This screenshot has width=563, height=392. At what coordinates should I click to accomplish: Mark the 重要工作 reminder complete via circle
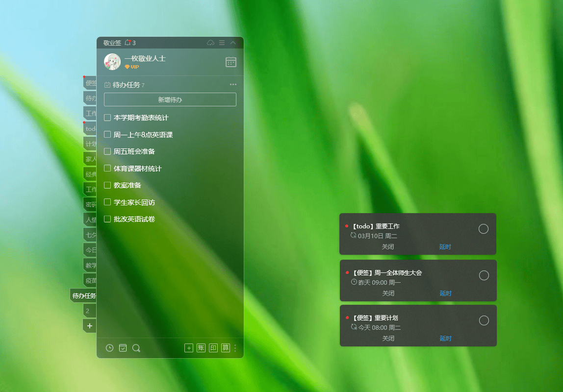(483, 229)
